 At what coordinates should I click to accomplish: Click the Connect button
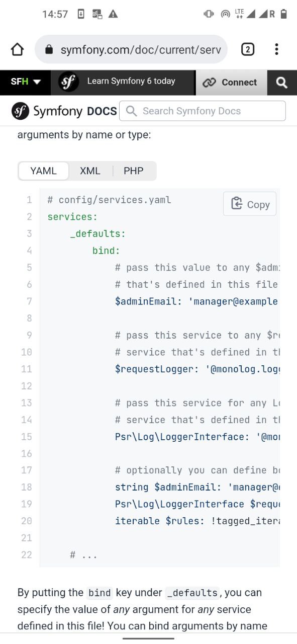pos(231,83)
